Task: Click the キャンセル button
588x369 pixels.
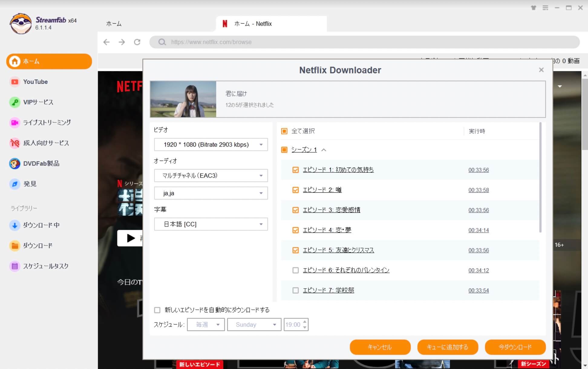Action: (x=380, y=347)
